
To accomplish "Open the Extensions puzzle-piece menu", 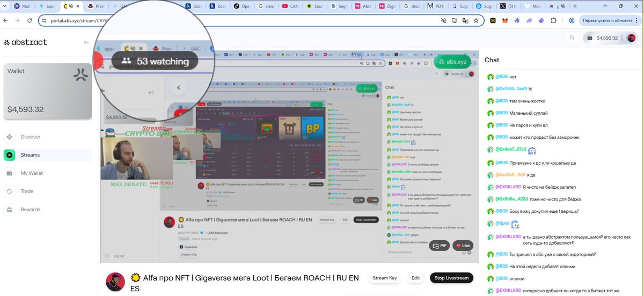I will click(554, 20).
